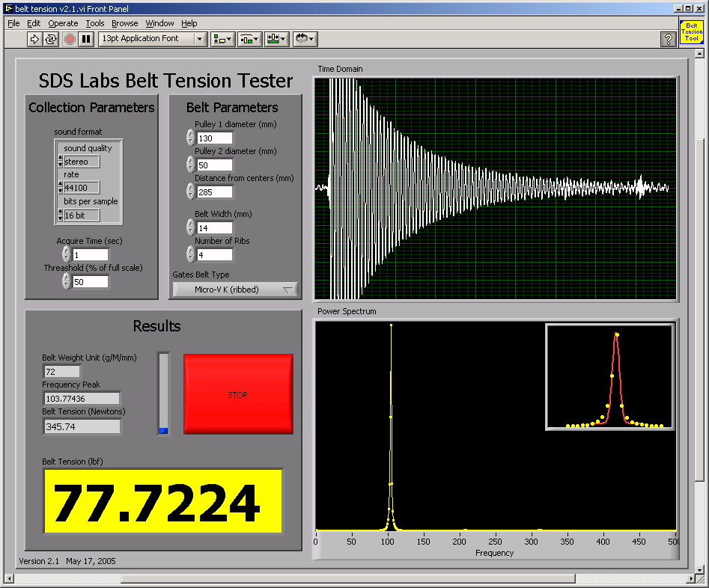
Task: Click the Pulley 2 diameter stepper
Action: click(190, 165)
